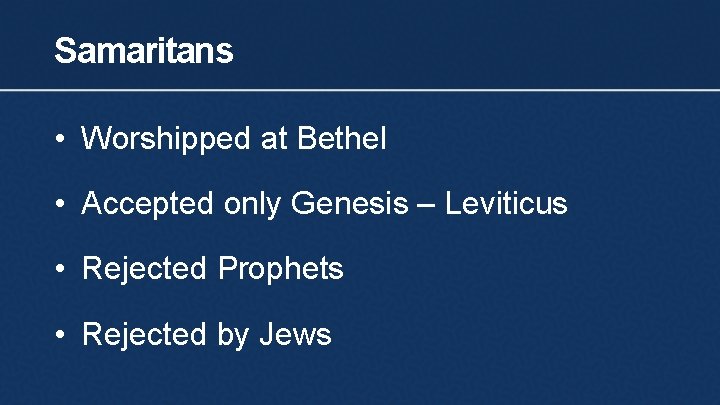
Task: Click the dash between Genesis and Leviticus
Action: tap(426, 204)
